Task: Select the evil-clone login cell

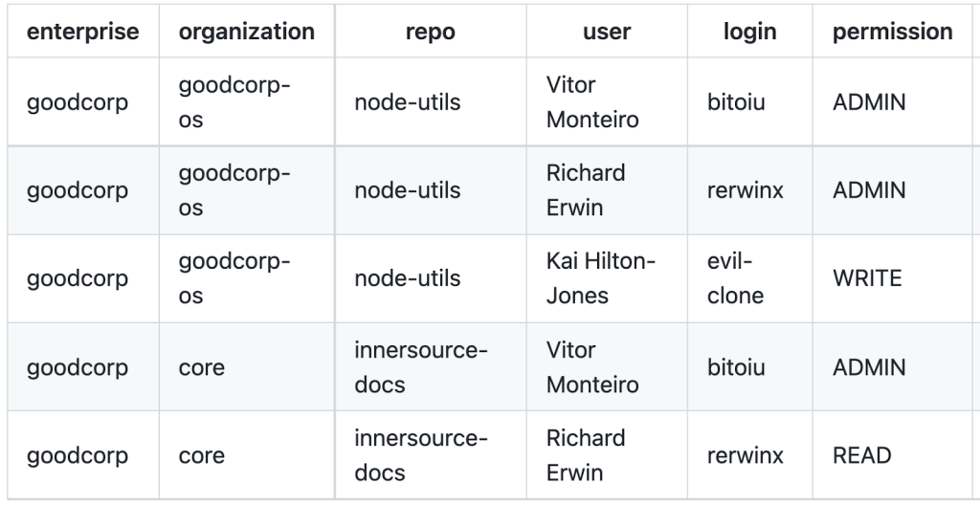Action: [x=736, y=278]
